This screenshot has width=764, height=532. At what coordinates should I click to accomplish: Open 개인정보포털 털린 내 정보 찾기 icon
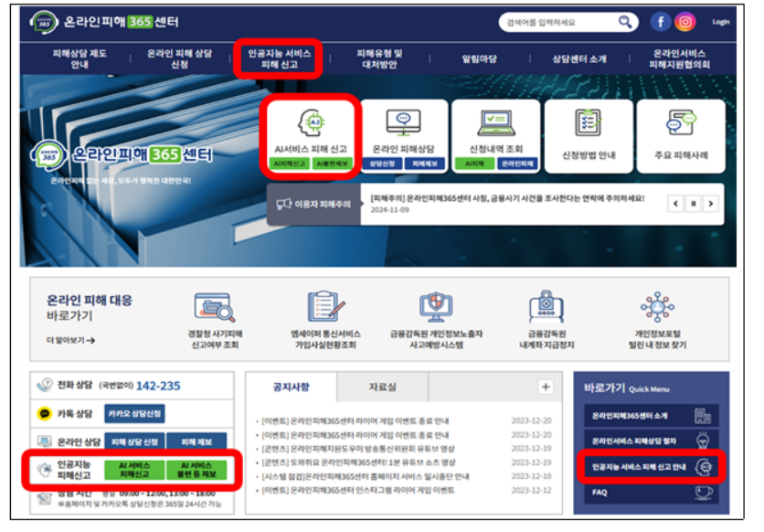[656, 308]
